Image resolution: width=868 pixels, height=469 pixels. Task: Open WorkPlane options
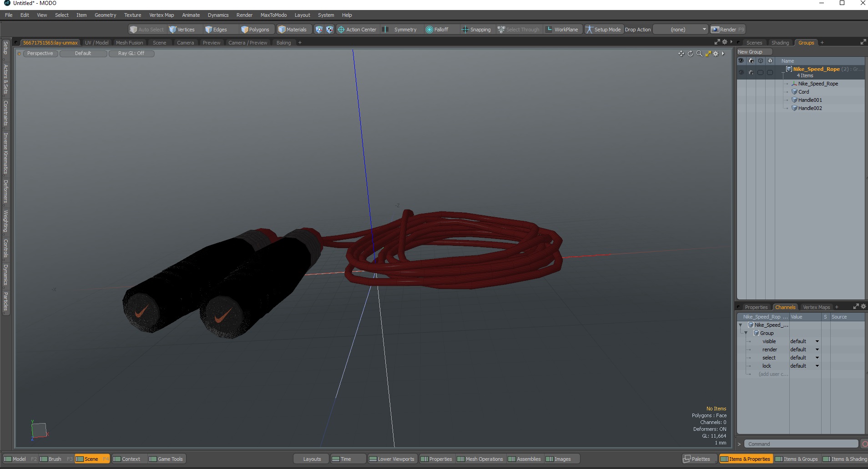coord(562,30)
